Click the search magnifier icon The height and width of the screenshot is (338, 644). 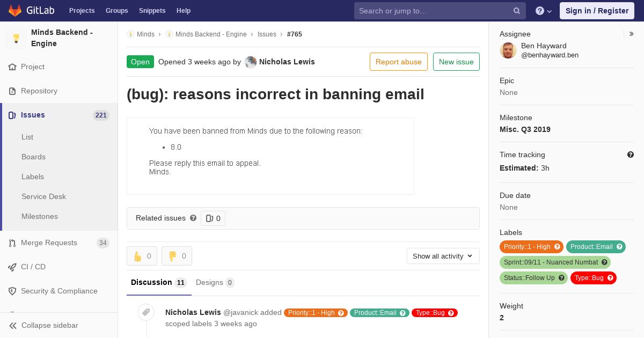coord(517,11)
